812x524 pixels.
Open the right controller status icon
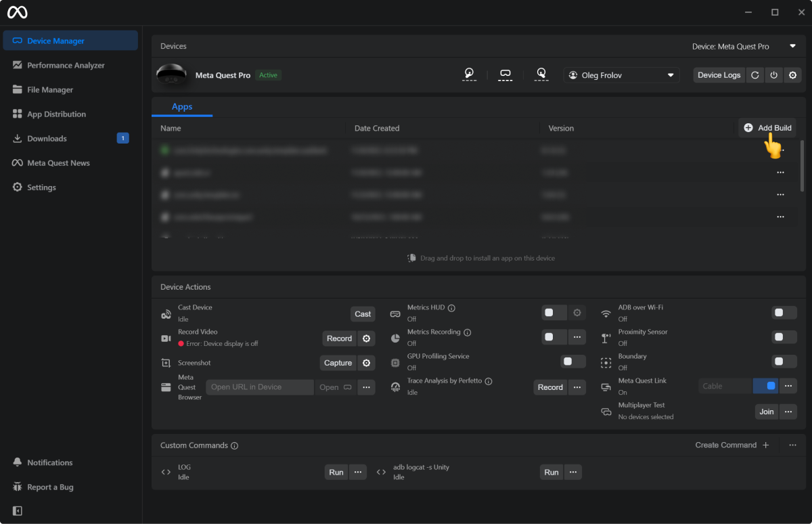[541, 74]
